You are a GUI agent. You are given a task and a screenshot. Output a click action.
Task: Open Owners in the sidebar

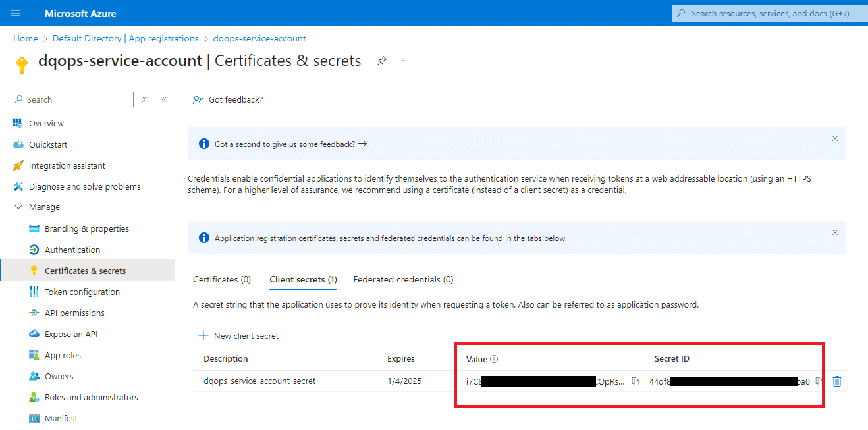pyautogui.click(x=59, y=376)
